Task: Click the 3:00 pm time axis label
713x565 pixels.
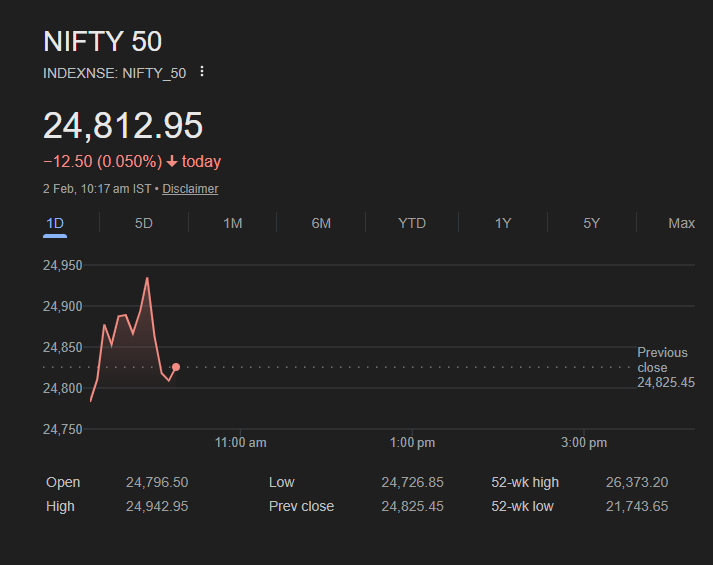Action: click(585, 443)
